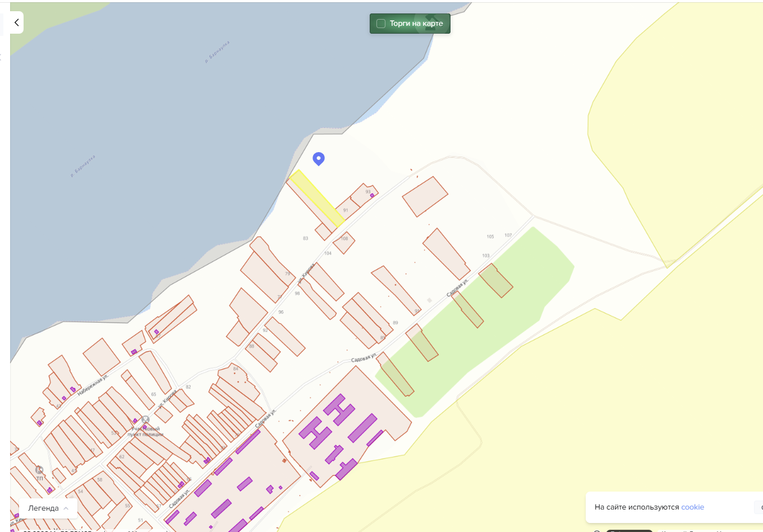Image resolution: width=763 pixels, height=532 pixels.
Task: Click the Торги на карте button label
Action: (x=416, y=24)
